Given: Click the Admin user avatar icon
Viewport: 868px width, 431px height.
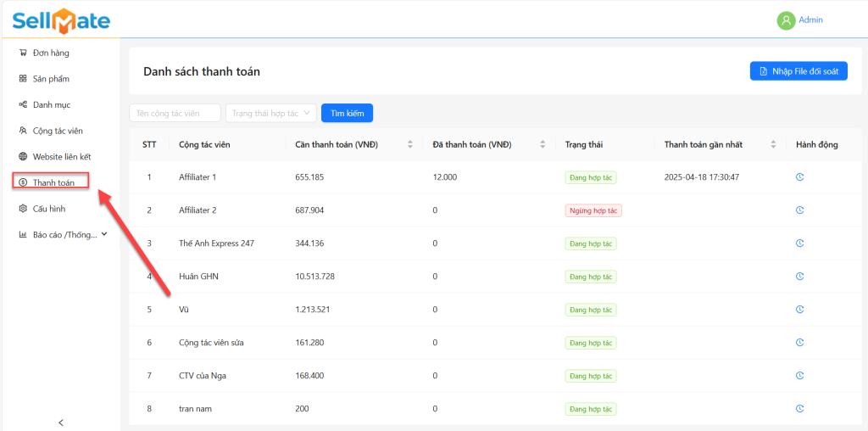Looking at the screenshot, I should tap(786, 20).
